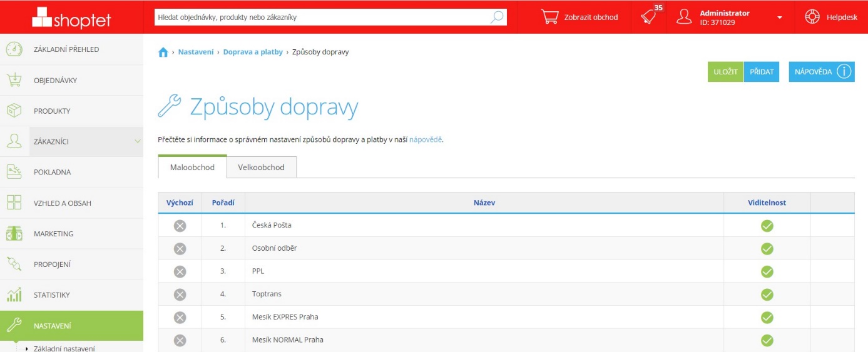Click the Uložit button
Image resolution: width=868 pixels, height=352 pixels.
(x=725, y=72)
